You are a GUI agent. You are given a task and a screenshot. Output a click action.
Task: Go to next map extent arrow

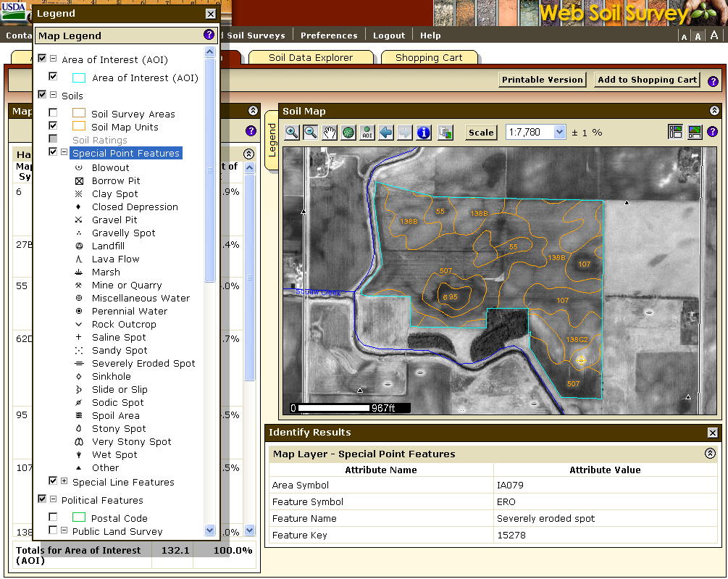tap(405, 133)
